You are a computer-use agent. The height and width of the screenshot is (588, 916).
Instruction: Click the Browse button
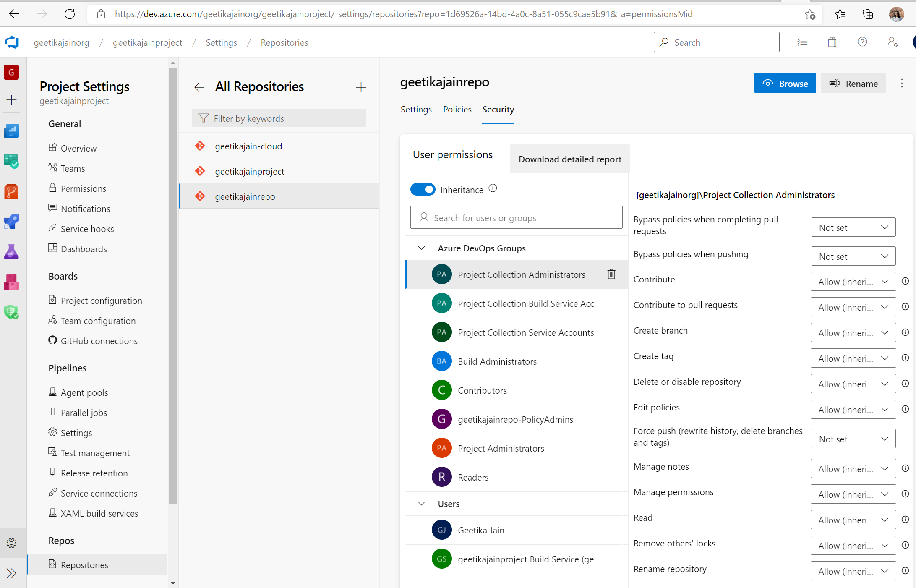click(x=785, y=83)
